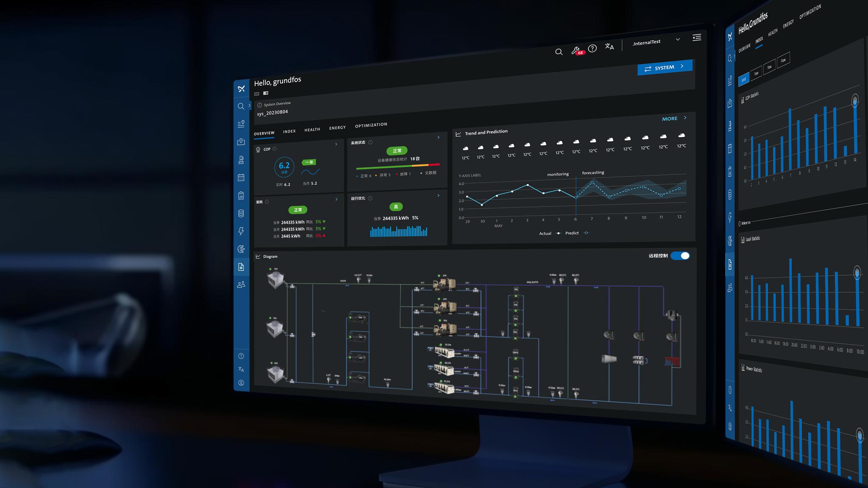Open the gear head settings icon in sidebar
The width and height of the screenshot is (868, 488).
[x=241, y=249]
